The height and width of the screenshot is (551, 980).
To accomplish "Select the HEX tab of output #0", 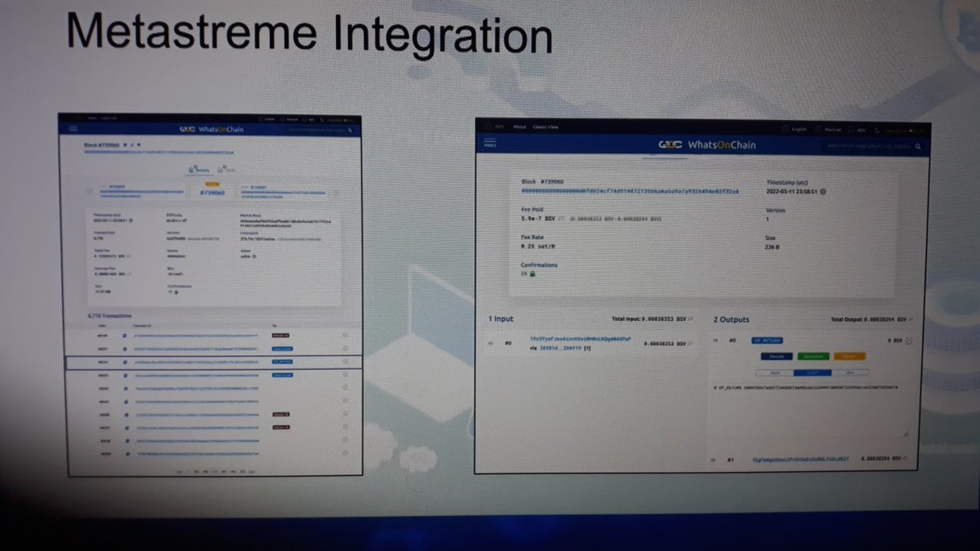I will pos(849,372).
